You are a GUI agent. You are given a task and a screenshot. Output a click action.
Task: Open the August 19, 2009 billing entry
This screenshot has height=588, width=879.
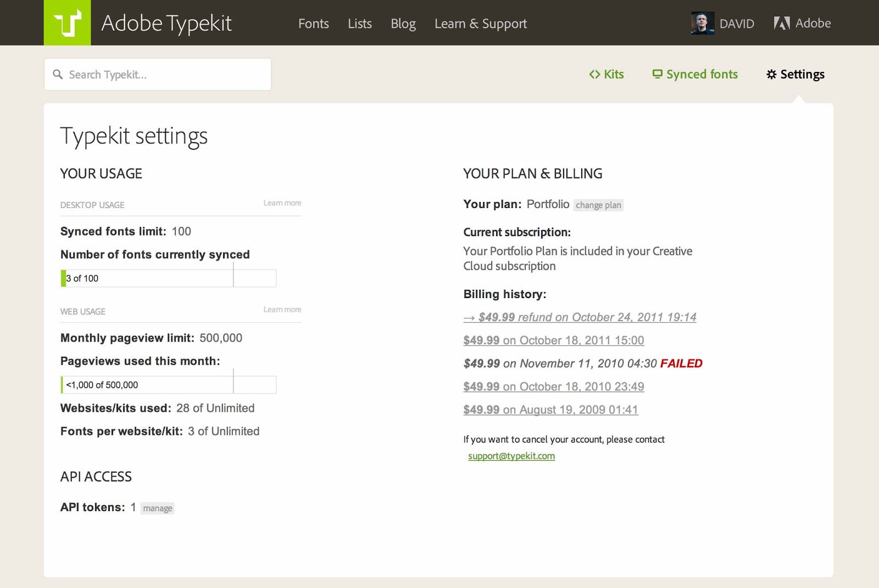click(550, 410)
